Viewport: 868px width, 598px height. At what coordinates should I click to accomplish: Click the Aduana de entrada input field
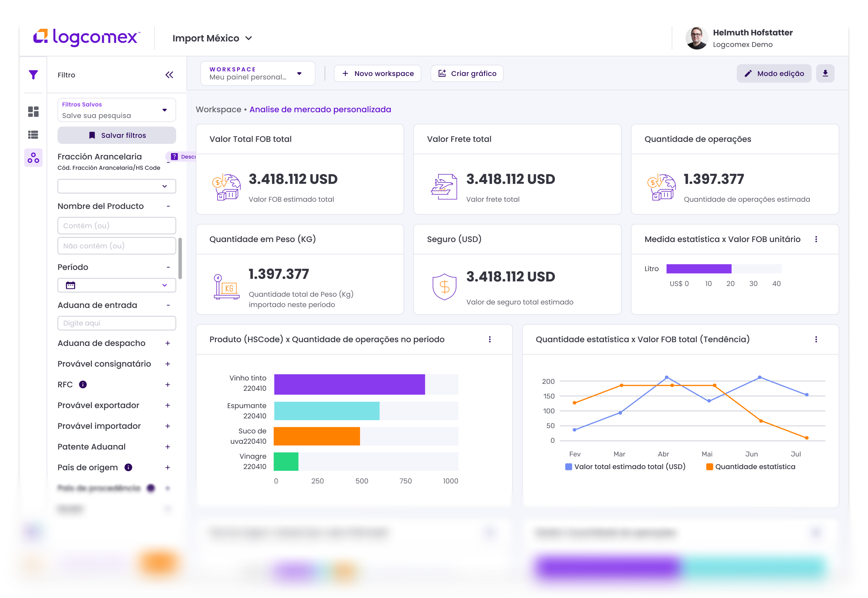point(117,323)
